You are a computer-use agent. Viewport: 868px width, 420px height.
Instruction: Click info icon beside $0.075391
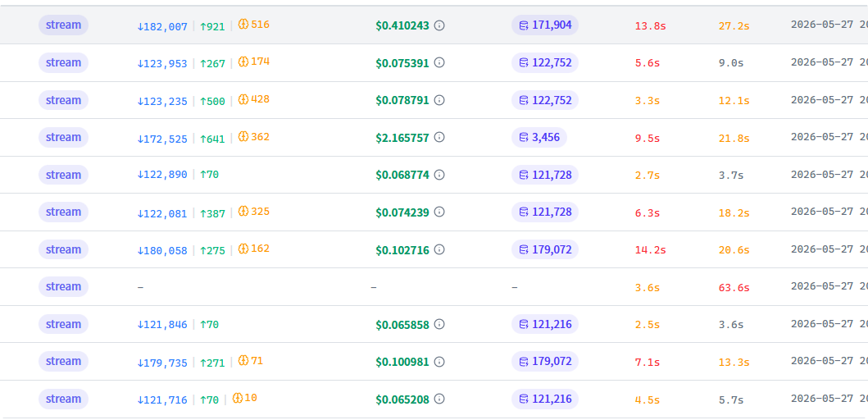[x=439, y=62]
